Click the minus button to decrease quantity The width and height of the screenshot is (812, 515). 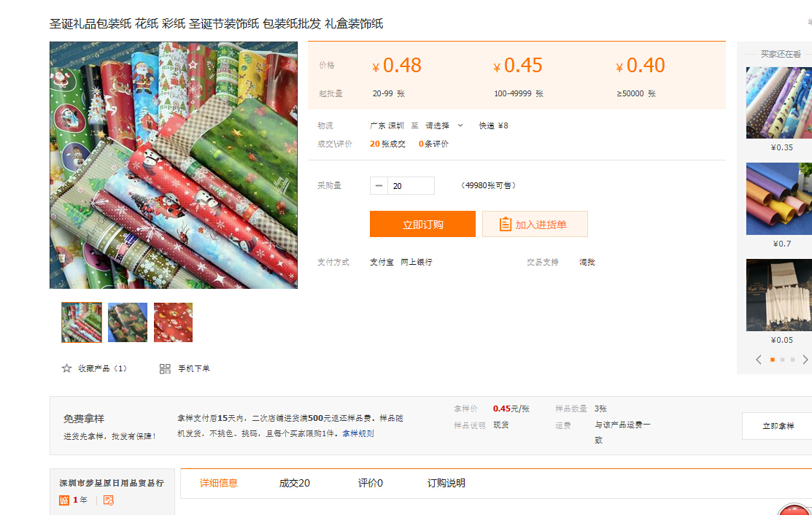click(379, 186)
